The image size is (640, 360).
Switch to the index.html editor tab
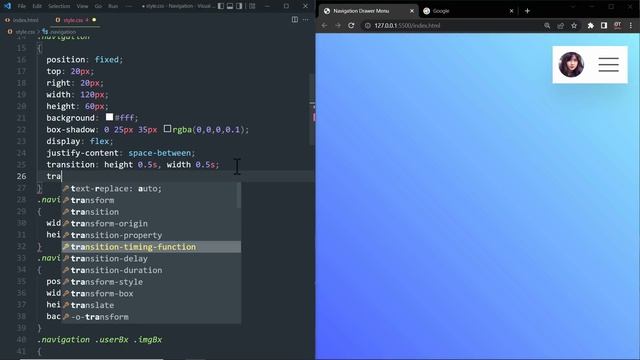click(22, 20)
